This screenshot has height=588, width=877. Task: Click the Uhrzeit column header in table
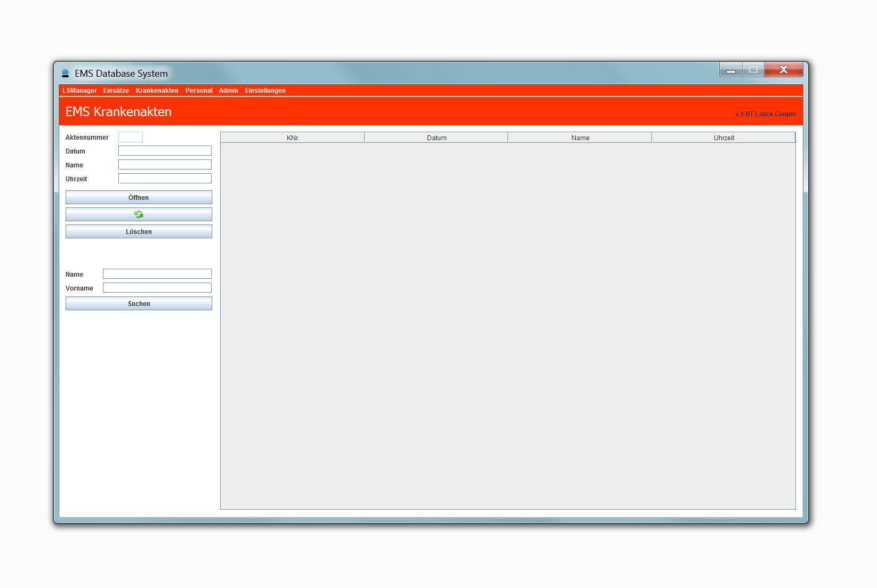click(723, 138)
